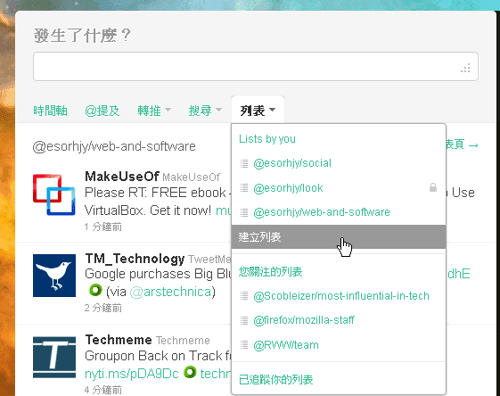
Task: Click the list icon beside @firefox/mozilla-staff
Action: (244, 320)
